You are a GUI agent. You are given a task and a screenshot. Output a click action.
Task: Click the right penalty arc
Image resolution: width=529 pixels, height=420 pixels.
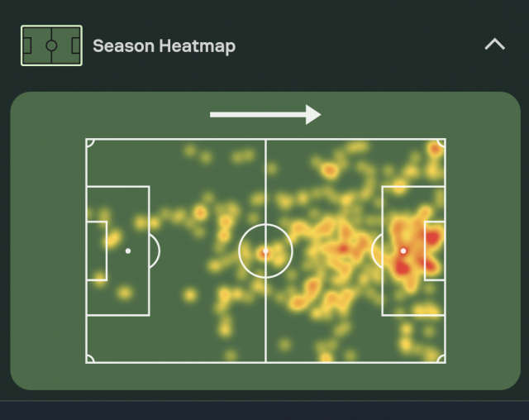pyautogui.click(x=376, y=251)
